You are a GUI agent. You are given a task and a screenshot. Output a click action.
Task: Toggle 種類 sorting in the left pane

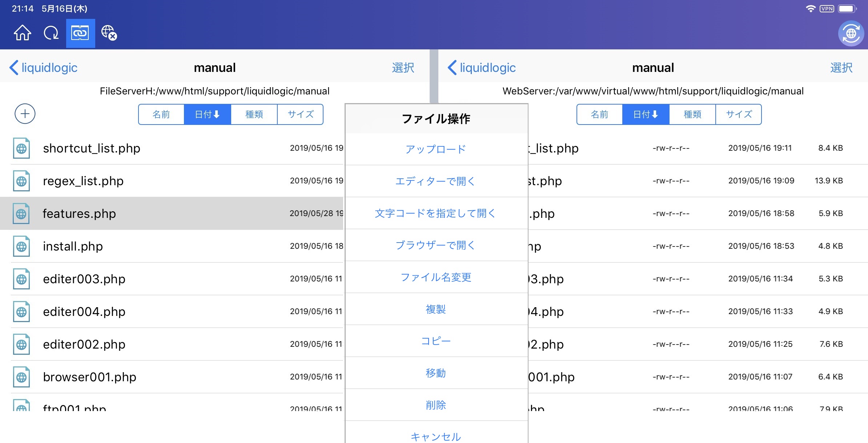[254, 114]
